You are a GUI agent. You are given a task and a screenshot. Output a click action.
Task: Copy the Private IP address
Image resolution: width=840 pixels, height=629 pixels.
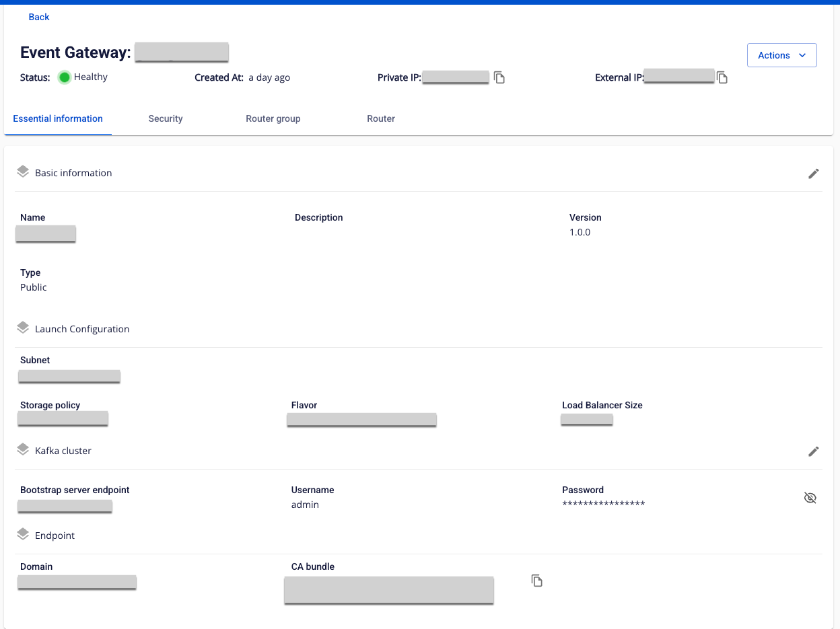(499, 77)
